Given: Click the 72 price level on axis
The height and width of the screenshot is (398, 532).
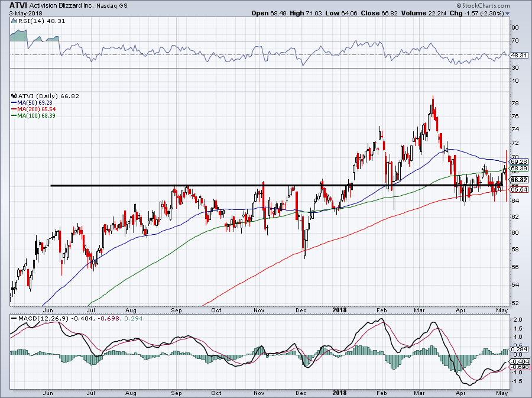Looking at the screenshot, I should (x=515, y=143).
